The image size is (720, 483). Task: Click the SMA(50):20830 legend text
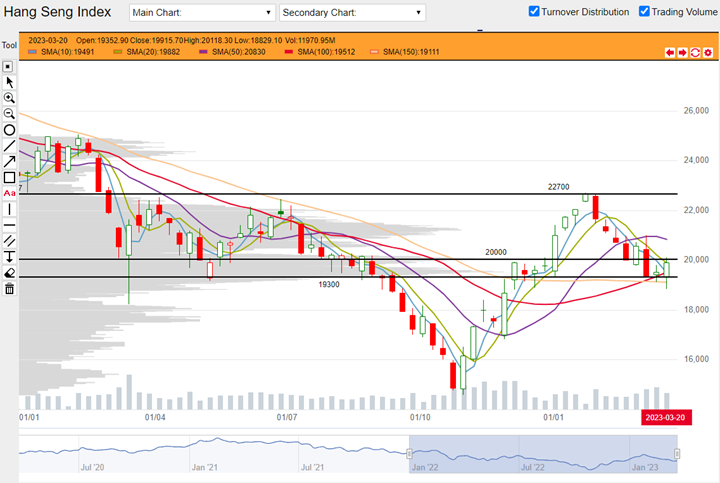[238, 52]
